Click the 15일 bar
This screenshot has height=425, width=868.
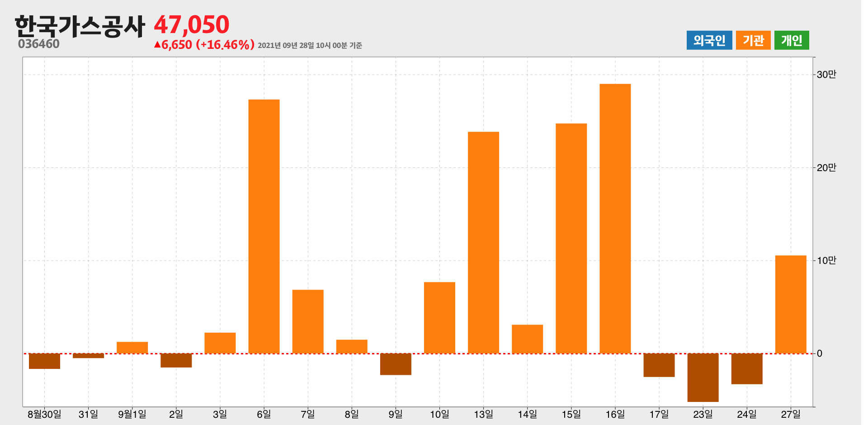[x=571, y=239]
